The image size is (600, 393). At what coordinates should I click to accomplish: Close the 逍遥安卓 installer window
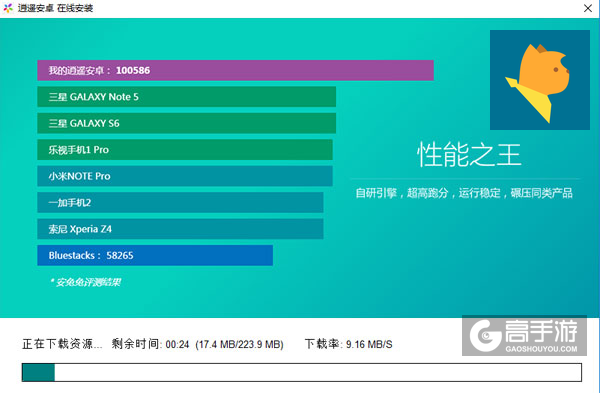click(x=588, y=8)
